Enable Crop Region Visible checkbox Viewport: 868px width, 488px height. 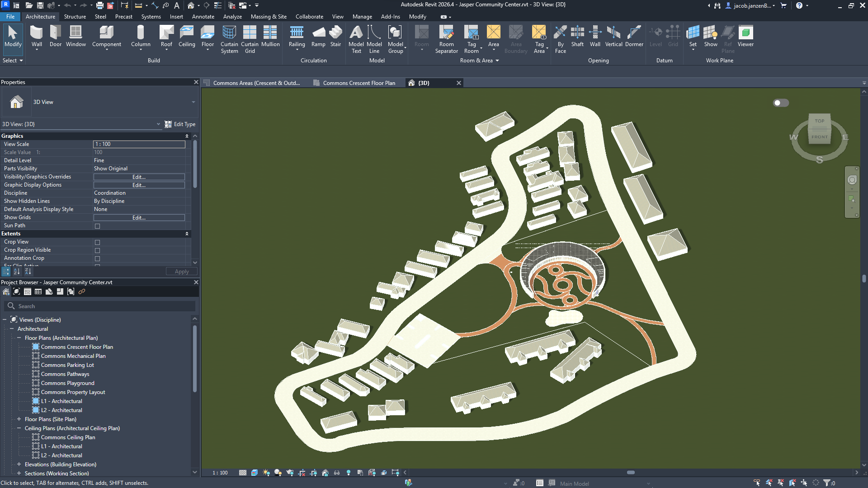click(97, 250)
